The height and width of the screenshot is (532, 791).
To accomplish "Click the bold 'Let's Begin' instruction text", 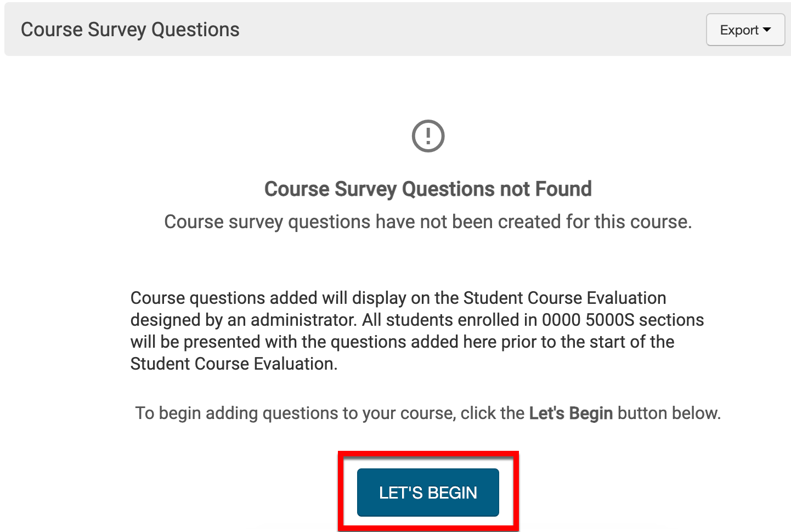I will click(x=570, y=413).
